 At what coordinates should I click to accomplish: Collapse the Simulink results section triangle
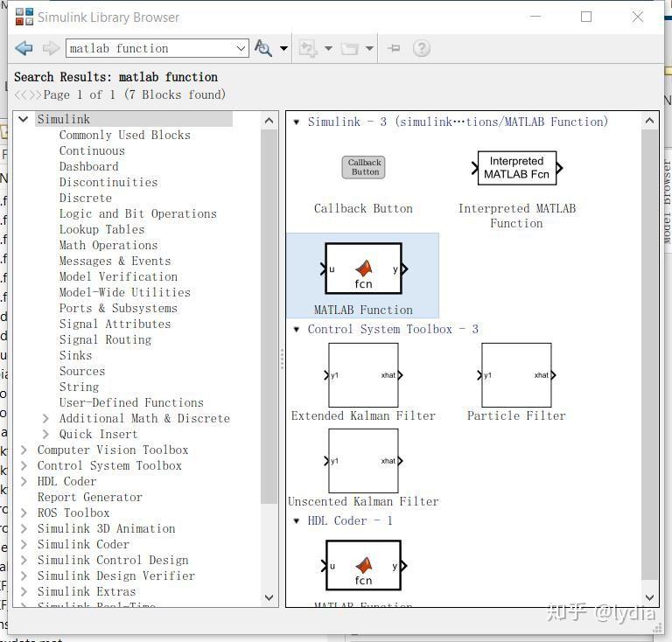point(296,122)
